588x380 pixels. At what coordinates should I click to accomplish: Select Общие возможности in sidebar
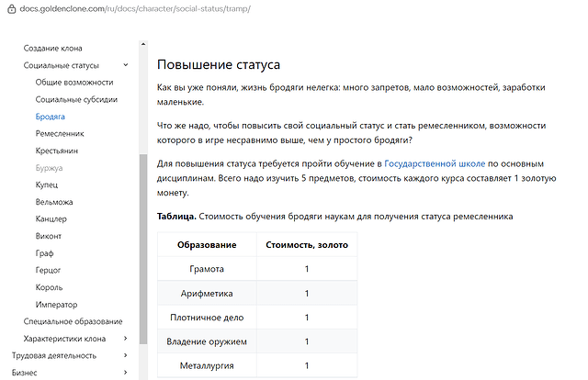pos(74,83)
